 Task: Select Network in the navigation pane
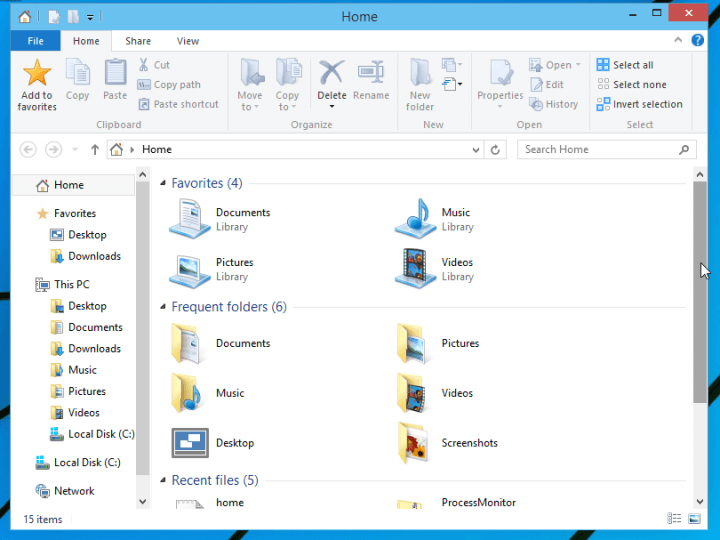pyautogui.click(x=65, y=491)
